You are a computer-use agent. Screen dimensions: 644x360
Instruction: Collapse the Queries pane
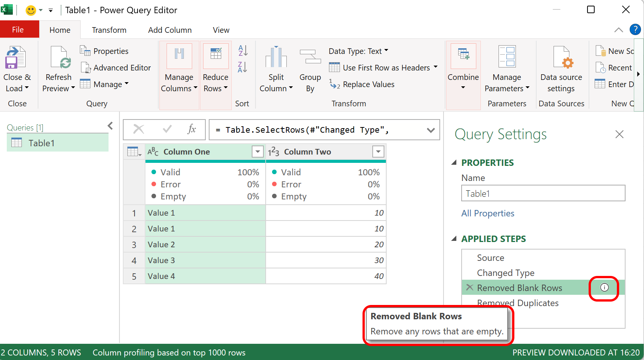(x=110, y=126)
